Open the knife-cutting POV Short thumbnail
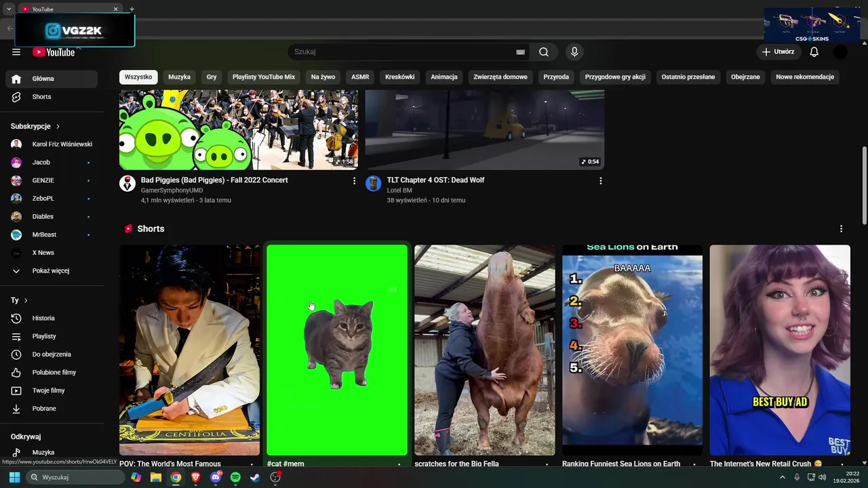The image size is (868, 488). (x=190, y=350)
